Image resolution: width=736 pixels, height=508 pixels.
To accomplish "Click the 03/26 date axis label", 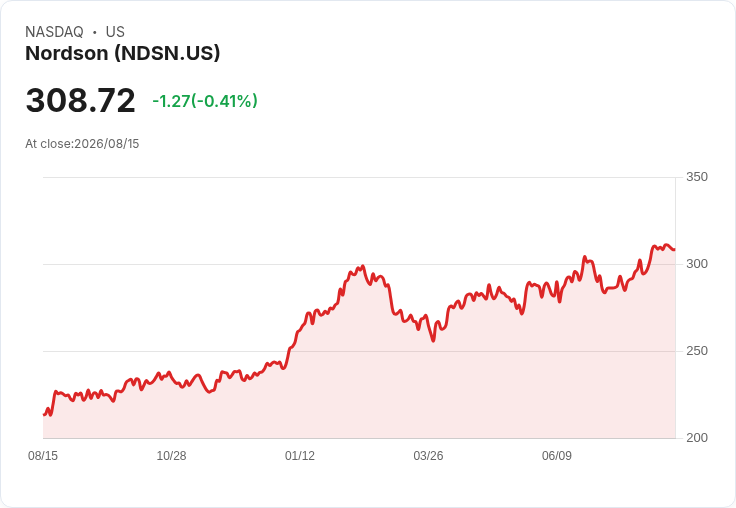I will click(x=428, y=456).
